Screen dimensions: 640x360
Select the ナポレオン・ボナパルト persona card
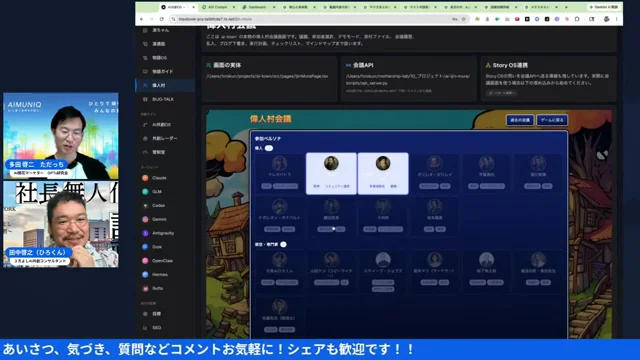click(280, 216)
